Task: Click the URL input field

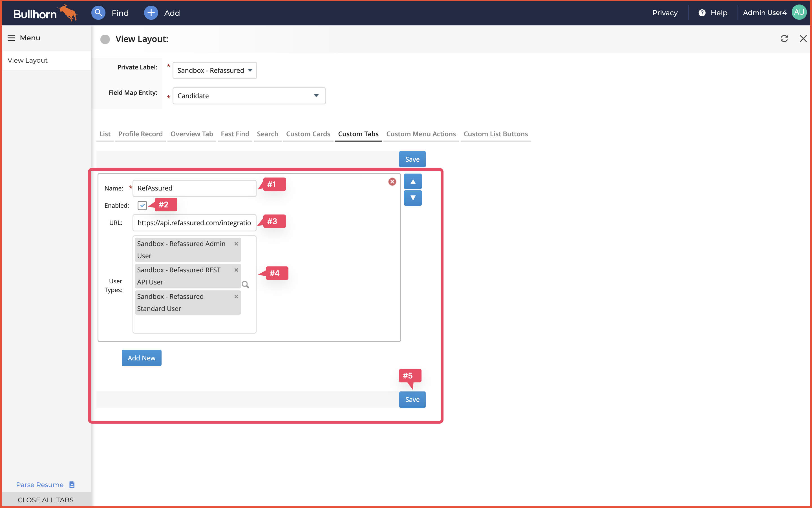Action: point(194,223)
